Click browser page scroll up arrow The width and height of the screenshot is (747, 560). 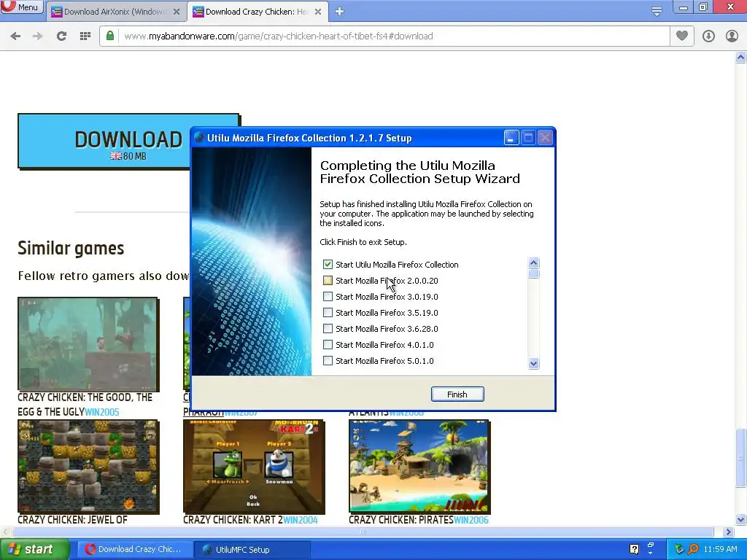point(740,58)
